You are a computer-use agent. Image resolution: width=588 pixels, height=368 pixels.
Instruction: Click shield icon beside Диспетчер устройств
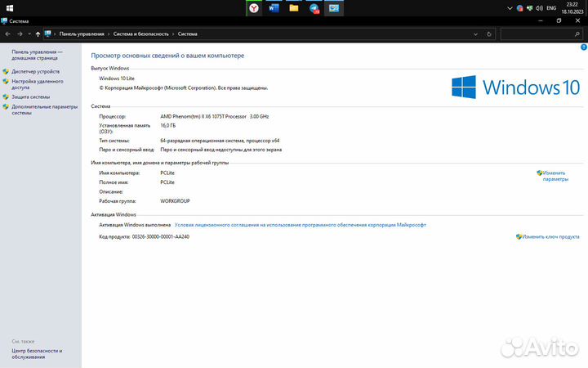(x=6, y=71)
